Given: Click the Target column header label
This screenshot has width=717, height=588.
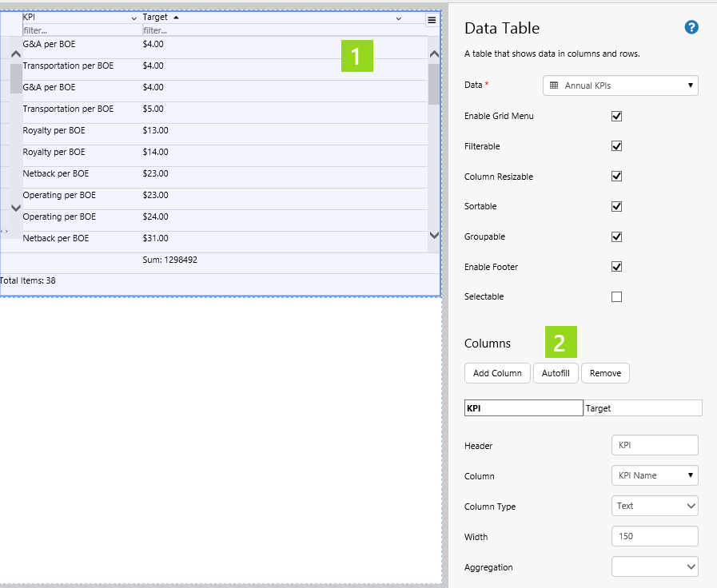Looking at the screenshot, I should click(155, 17).
